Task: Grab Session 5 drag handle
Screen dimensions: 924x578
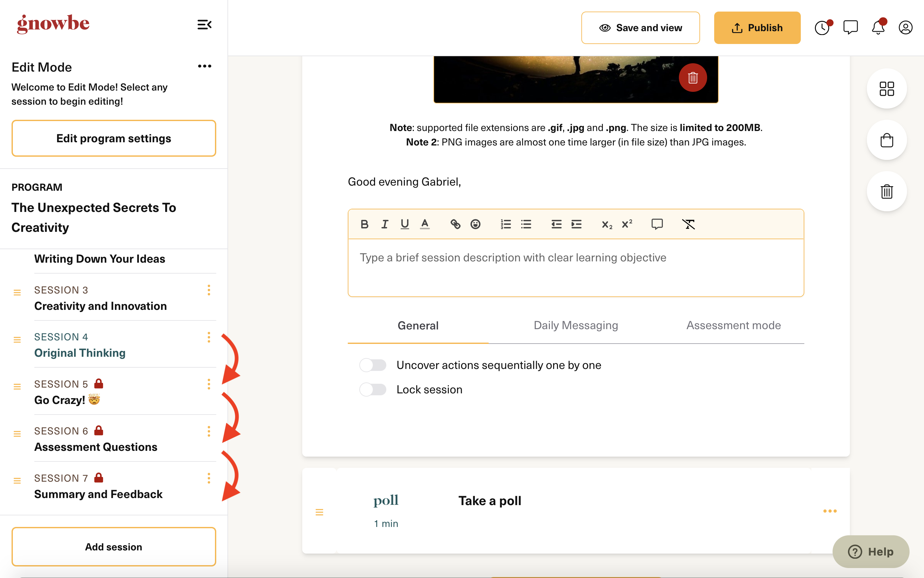Action: 17,387
